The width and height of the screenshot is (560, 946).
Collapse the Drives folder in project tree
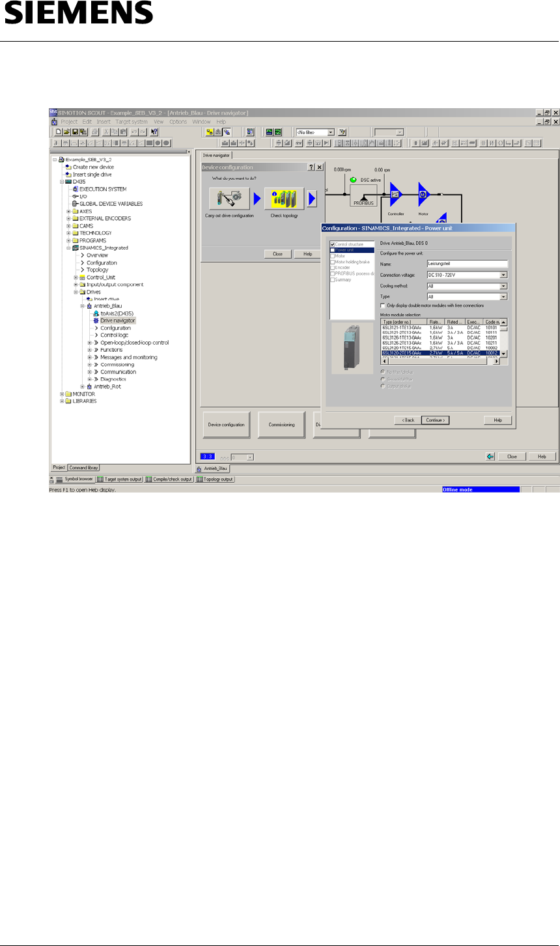[76, 291]
